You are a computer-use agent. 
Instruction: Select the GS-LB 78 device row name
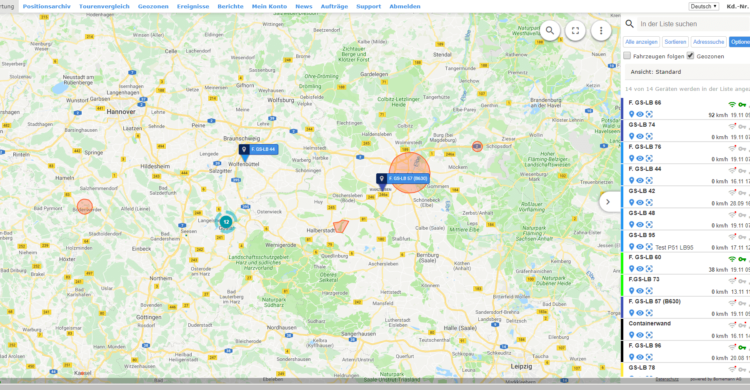[x=642, y=368]
